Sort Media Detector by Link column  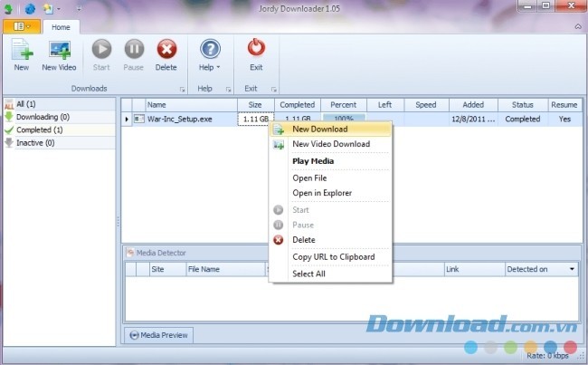[x=474, y=269]
